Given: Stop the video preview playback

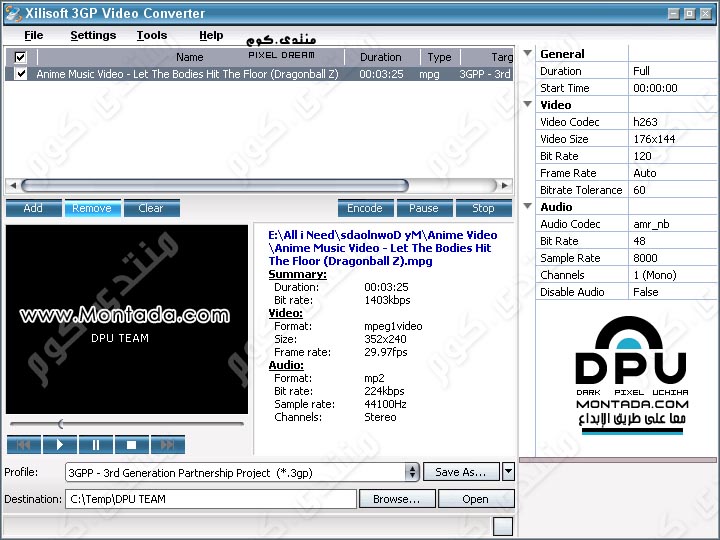Looking at the screenshot, I should point(131,445).
